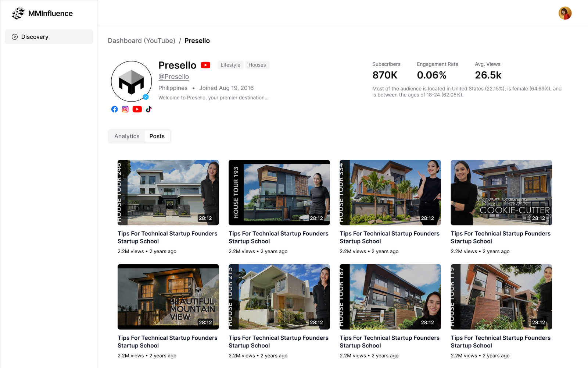Click the verified badge on profile picture
This screenshot has width=588, height=368.
(x=146, y=97)
